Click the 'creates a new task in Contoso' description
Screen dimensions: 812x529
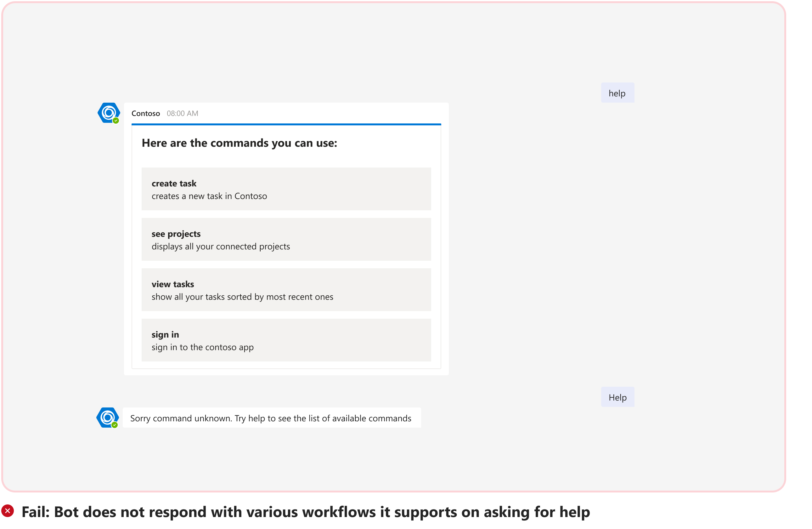coord(210,196)
